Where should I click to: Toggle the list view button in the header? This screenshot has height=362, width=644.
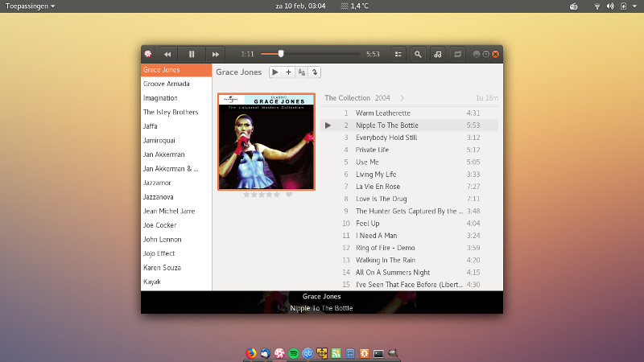(398, 54)
